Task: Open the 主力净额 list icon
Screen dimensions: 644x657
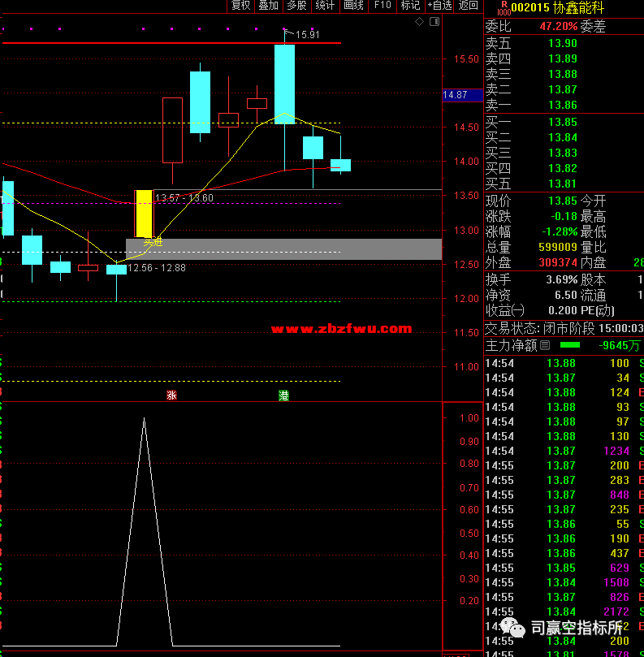Action: coord(545,345)
